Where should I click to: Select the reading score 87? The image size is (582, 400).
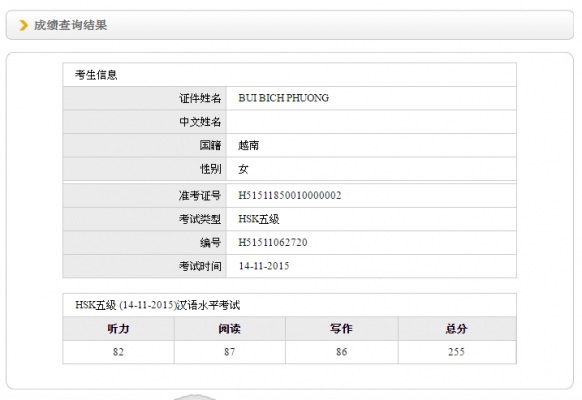click(x=229, y=352)
